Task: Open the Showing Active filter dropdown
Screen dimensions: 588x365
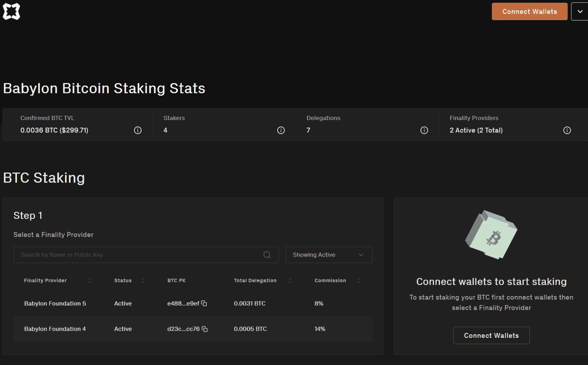Action: coord(329,255)
